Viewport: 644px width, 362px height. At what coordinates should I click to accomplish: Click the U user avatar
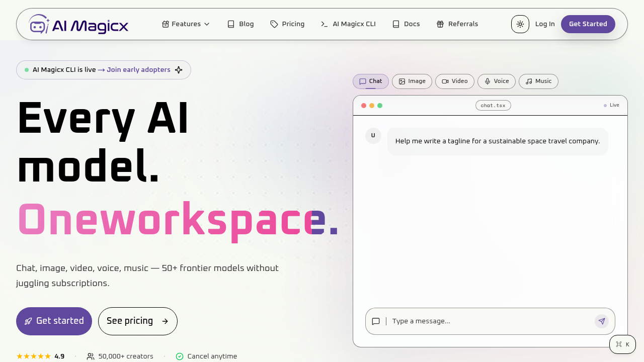[373, 136]
